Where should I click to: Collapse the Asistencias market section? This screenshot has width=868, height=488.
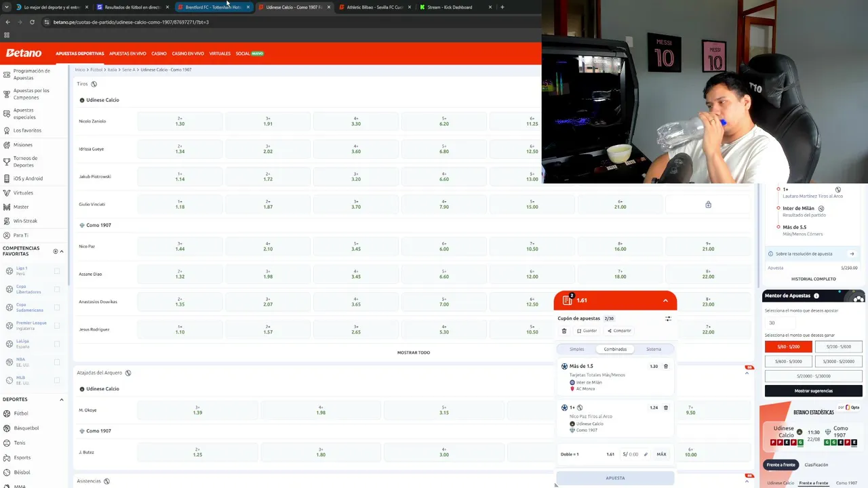coord(747,481)
